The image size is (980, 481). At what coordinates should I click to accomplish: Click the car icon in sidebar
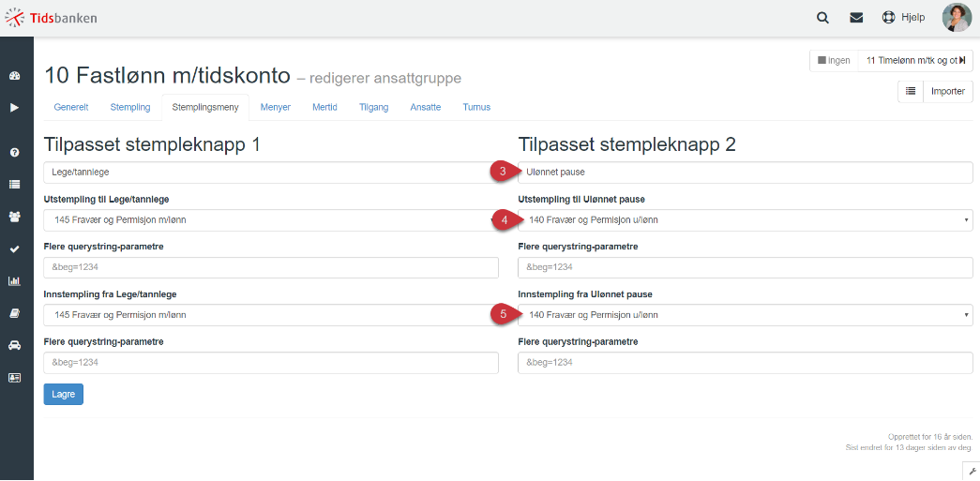pos(15,345)
